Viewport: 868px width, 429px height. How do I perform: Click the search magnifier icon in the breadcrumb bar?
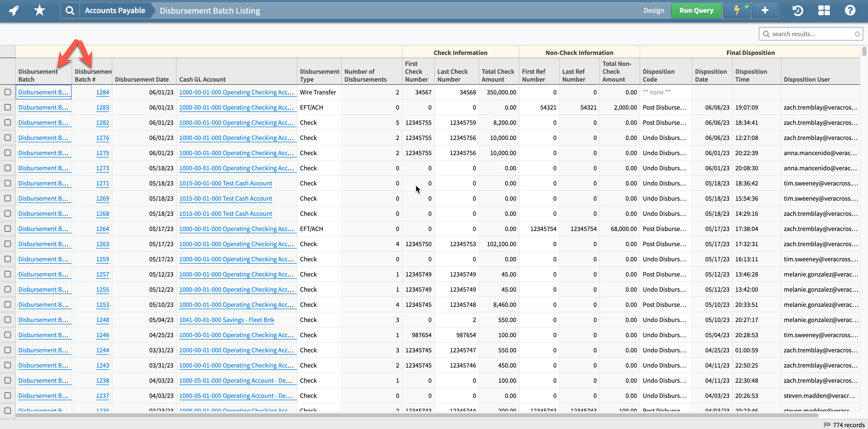click(x=70, y=10)
